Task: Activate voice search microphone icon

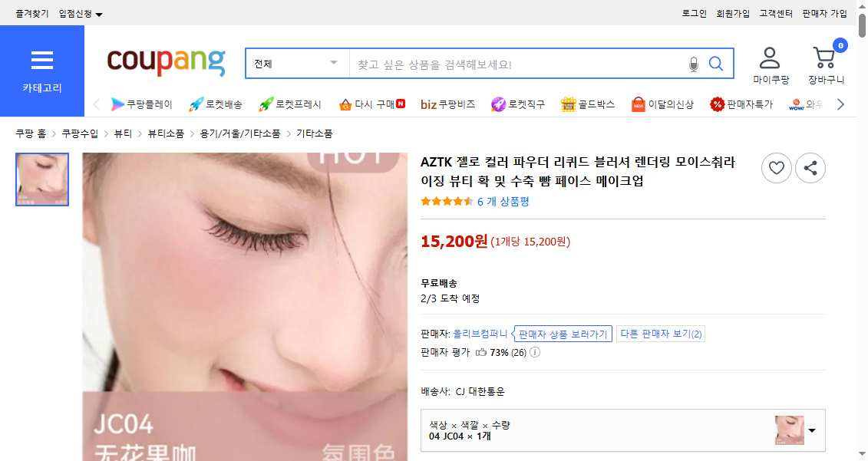Action: (694, 63)
